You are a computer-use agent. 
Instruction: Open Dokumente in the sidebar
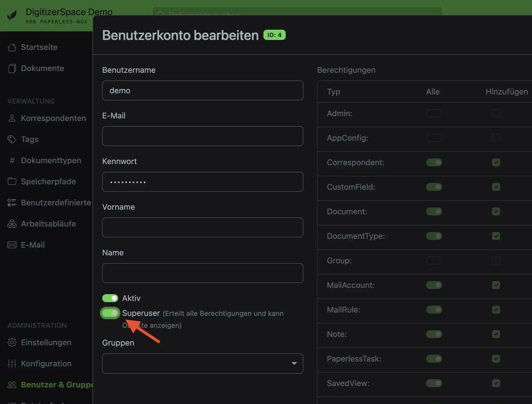coord(43,68)
